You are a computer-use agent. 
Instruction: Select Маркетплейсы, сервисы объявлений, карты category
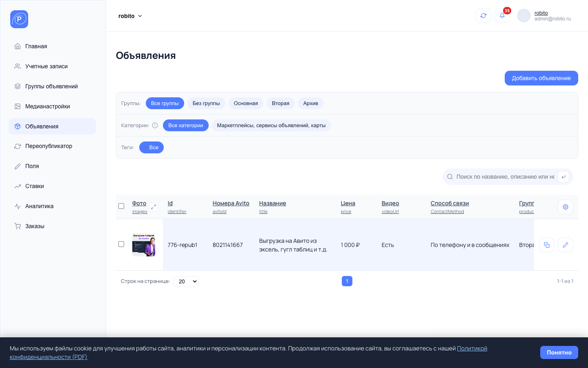tap(272, 126)
